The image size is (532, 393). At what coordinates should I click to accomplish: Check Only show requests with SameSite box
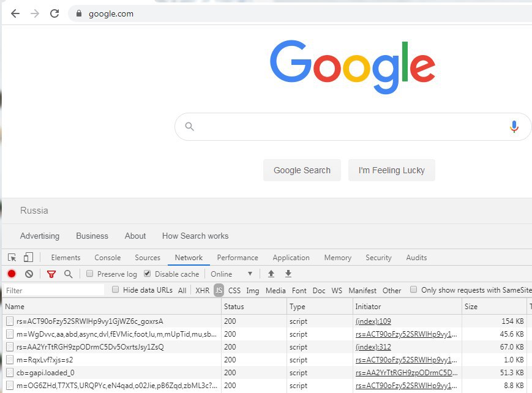[x=413, y=290]
